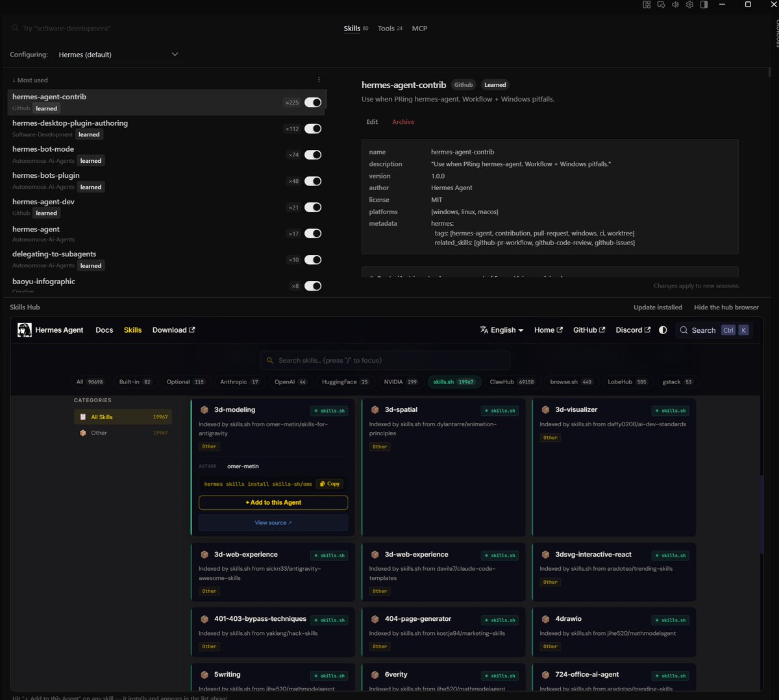Toggle the hermes-agent-dev skill switch

(x=313, y=208)
